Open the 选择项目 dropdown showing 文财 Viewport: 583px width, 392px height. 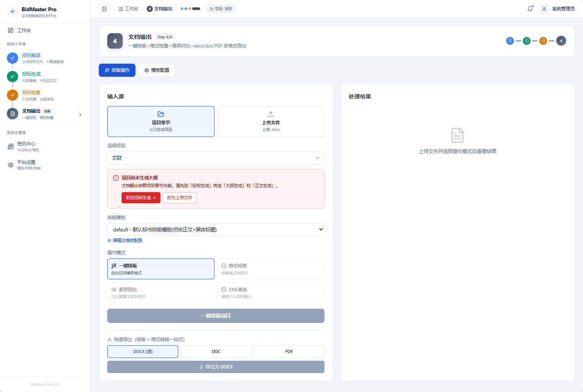pos(216,158)
